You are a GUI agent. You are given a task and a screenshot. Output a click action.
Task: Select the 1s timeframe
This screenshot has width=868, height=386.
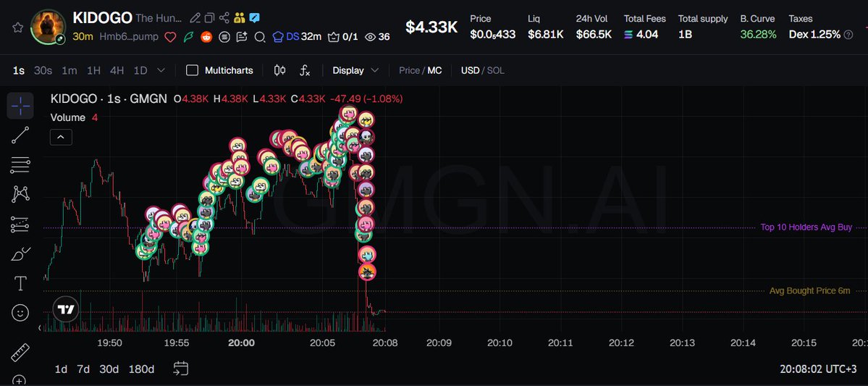click(x=19, y=70)
